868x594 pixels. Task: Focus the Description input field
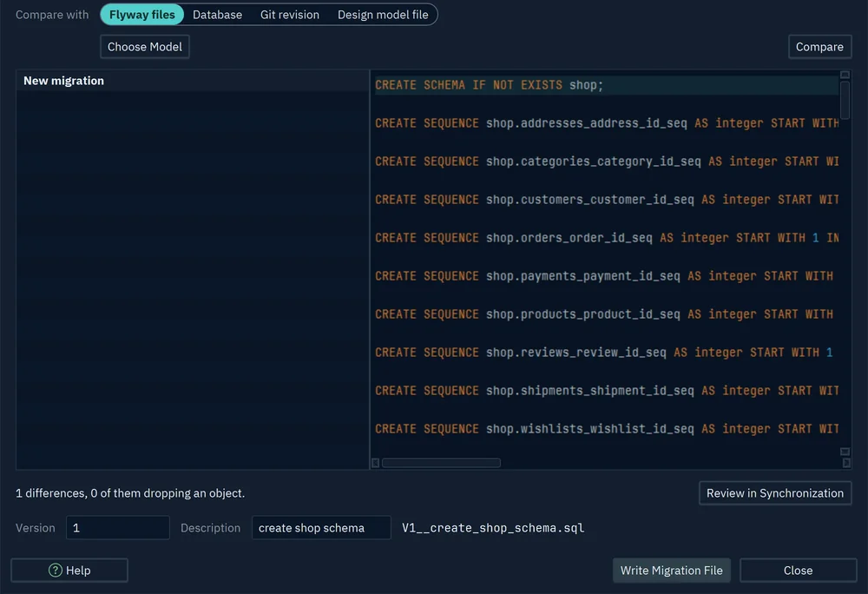click(321, 528)
